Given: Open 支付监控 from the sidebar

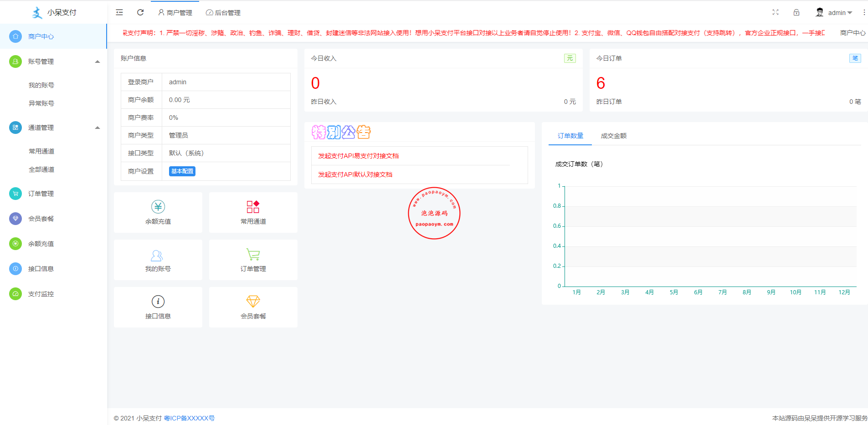Looking at the screenshot, I should coord(41,294).
